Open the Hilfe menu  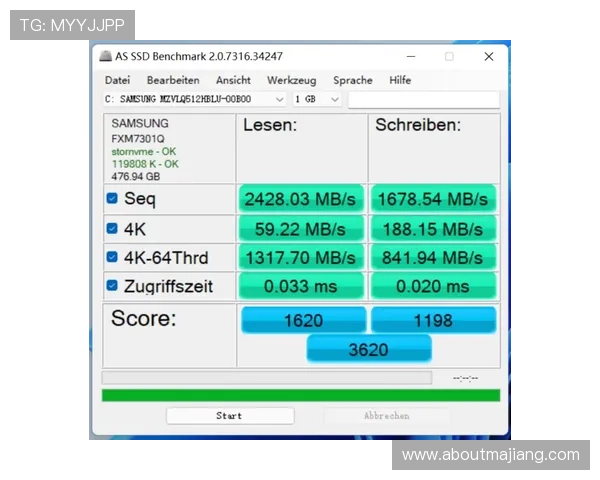point(400,80)
